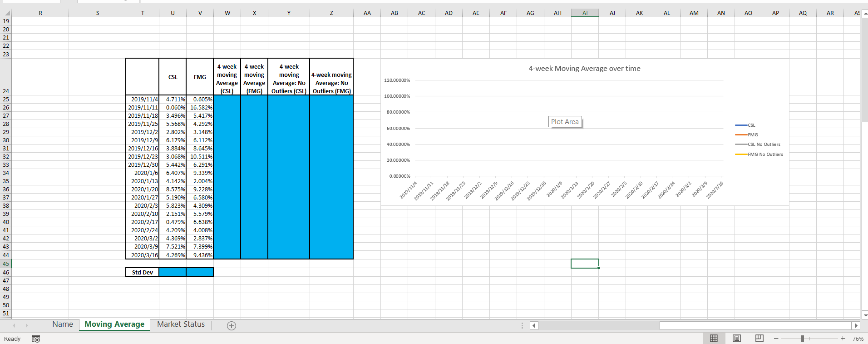Click Ready status indicator

12,339
